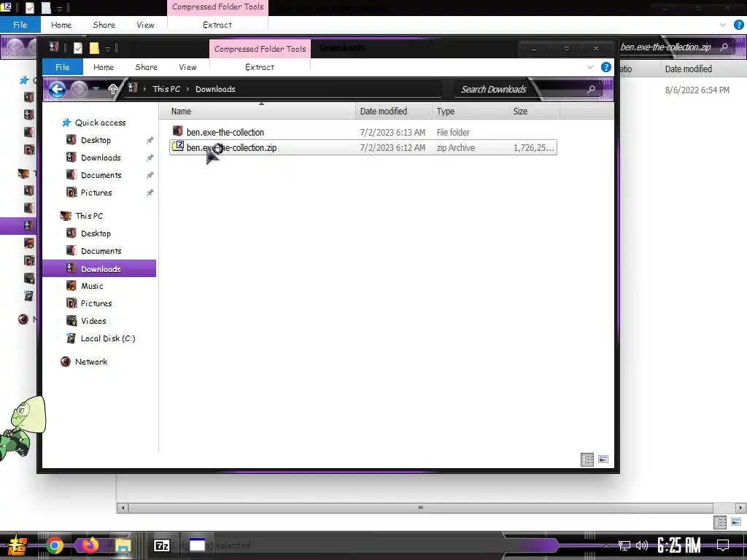This screenshot has height=560, width=747.
Task: Click the Forward arrow in Downloads window
Action: (x=80, y=89)
